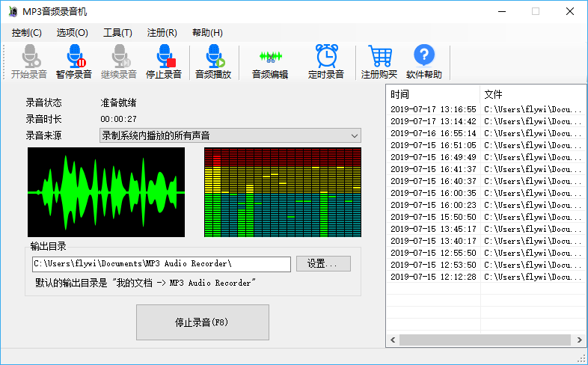The image size is (588, 365).
Task: Open the 工具(T) menu
Action: tap(117, 33)
